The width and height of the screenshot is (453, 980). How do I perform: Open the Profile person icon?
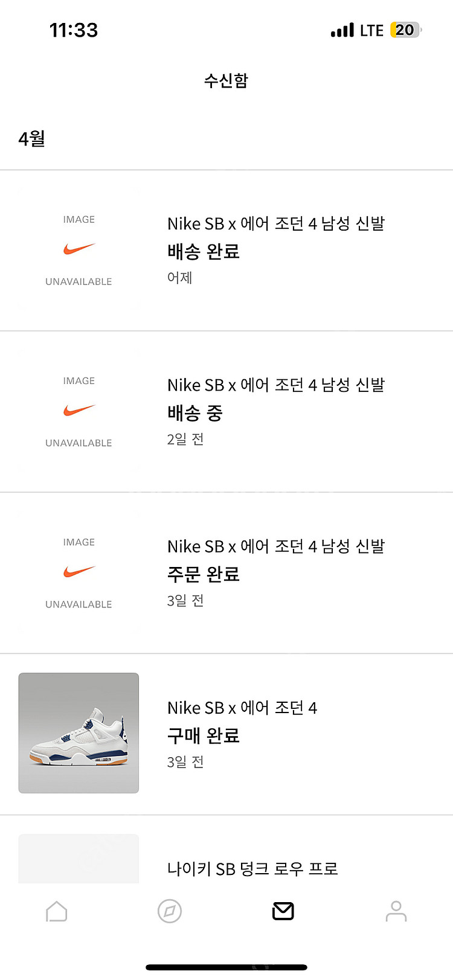pyautogui.click(x=396, y=911)
